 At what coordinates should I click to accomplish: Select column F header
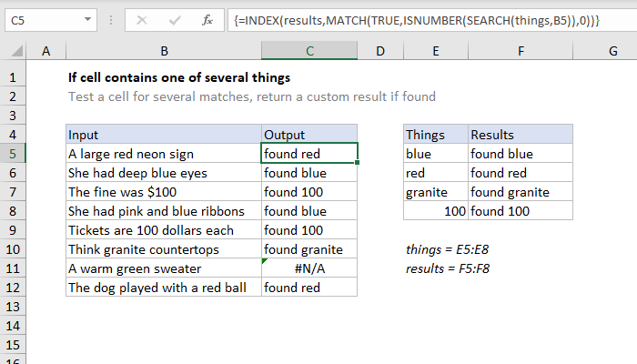pos(521,51)
